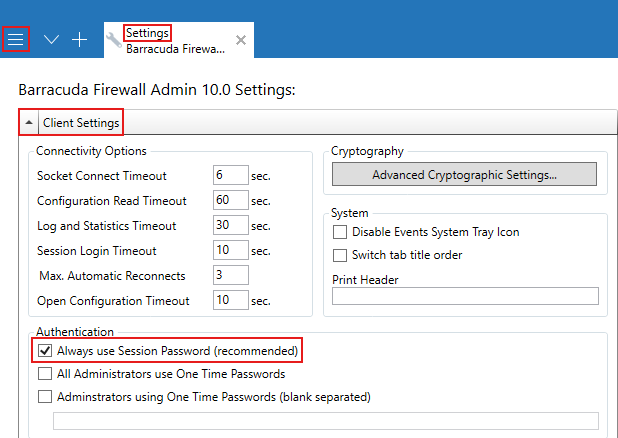The height and width of the screenshot is (438, 618).
Task: Click the Configuration Read Timeout field
Action: click(230, 200)
